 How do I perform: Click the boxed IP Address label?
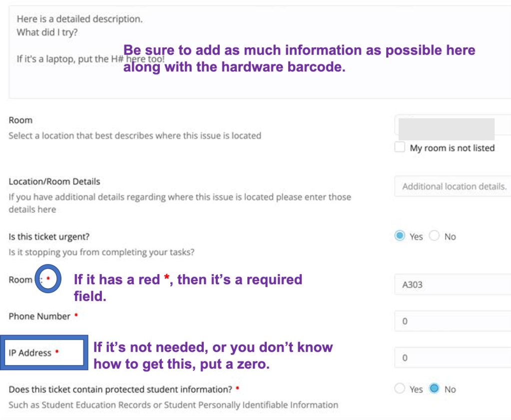point(30,353)
